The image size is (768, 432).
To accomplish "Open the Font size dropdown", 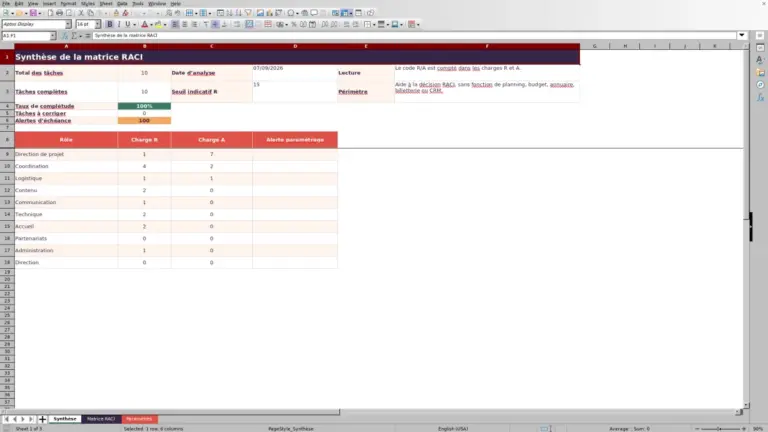I will point(97,24).
